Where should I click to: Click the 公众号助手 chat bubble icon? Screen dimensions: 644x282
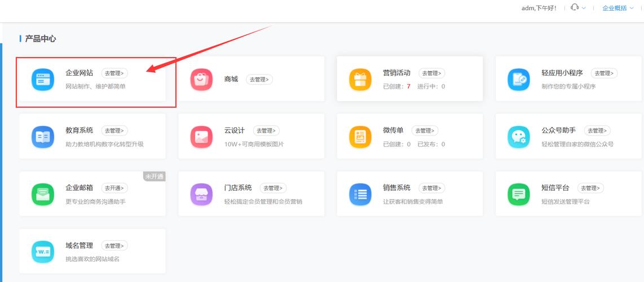point(519,137)
